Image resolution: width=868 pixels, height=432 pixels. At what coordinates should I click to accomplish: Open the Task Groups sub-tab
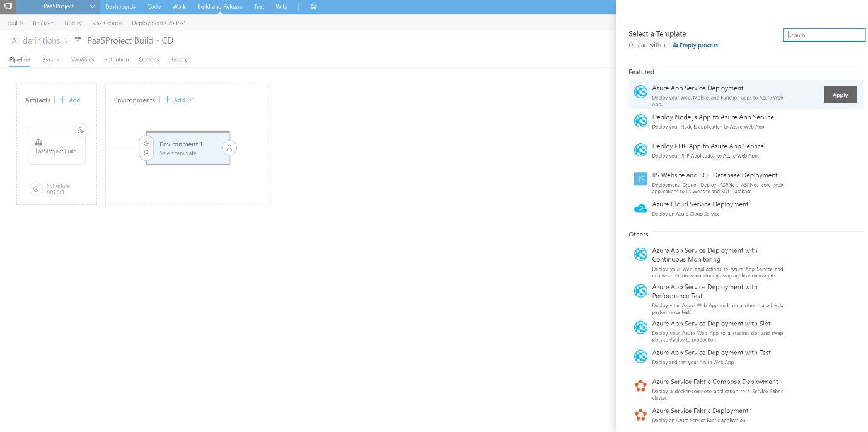107,23
